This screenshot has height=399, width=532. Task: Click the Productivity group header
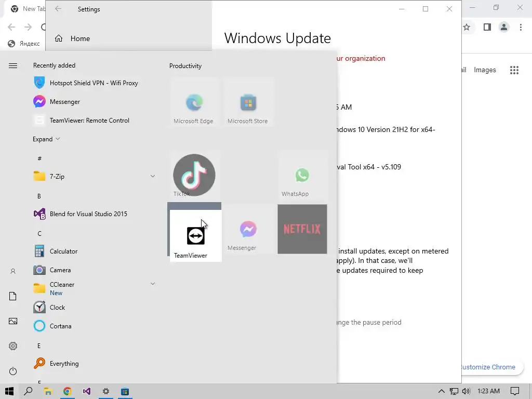[185, 66]
